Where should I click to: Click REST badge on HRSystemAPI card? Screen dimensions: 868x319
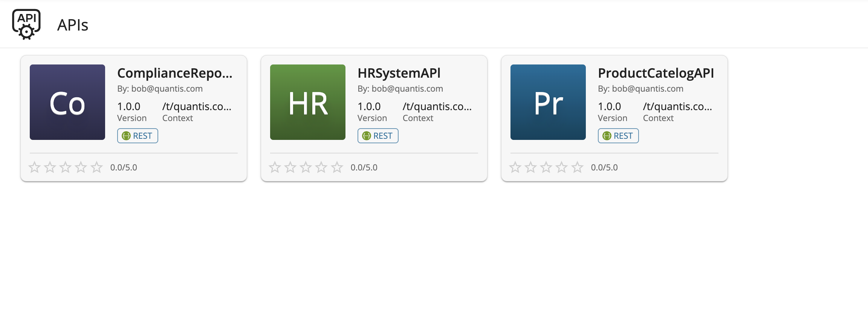coord(378,136)
